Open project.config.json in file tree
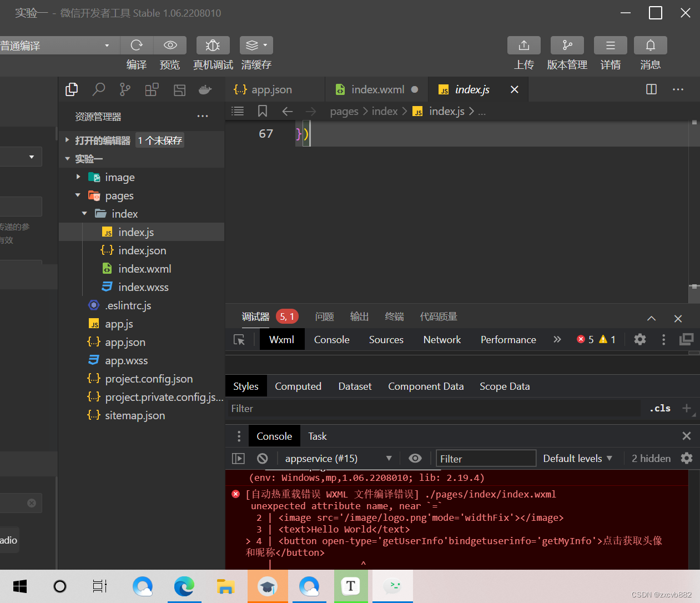 [149, 379]
